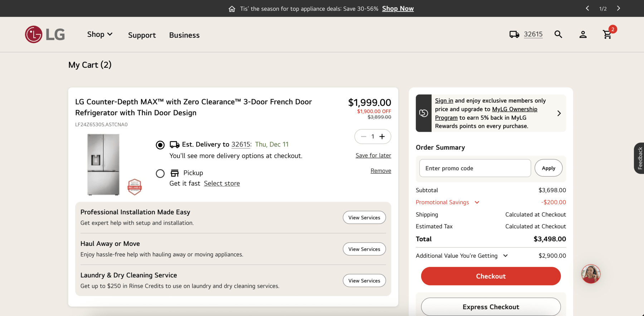Click the Save for later link
644x316 pixels.
(373, 155)
